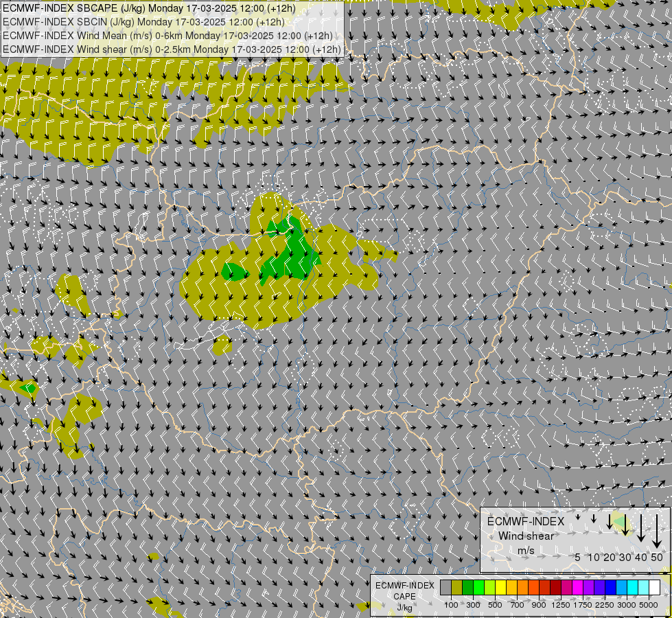This screenshot has height=618, width=672.
Task: Click the '5' wind shear speed label
Action: click(x=578, y=557)
